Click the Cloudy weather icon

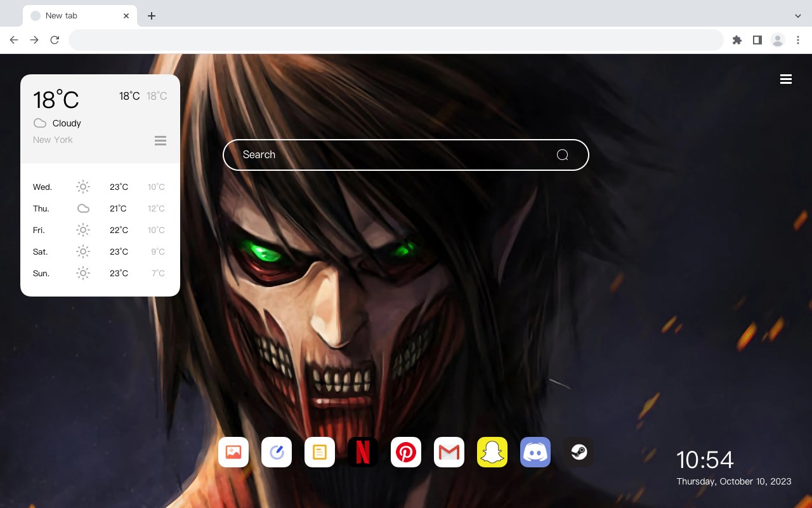[x=40, y=123]
